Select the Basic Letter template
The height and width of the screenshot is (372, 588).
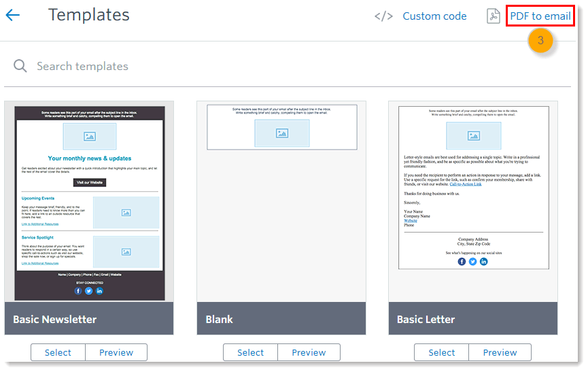442,352
